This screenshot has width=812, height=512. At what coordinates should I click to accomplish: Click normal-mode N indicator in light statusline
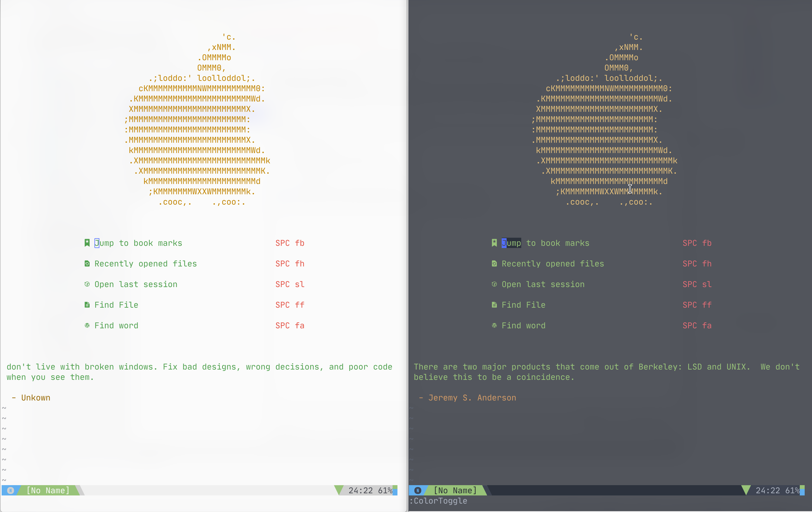pyautogui.click(x=11, y=490)
